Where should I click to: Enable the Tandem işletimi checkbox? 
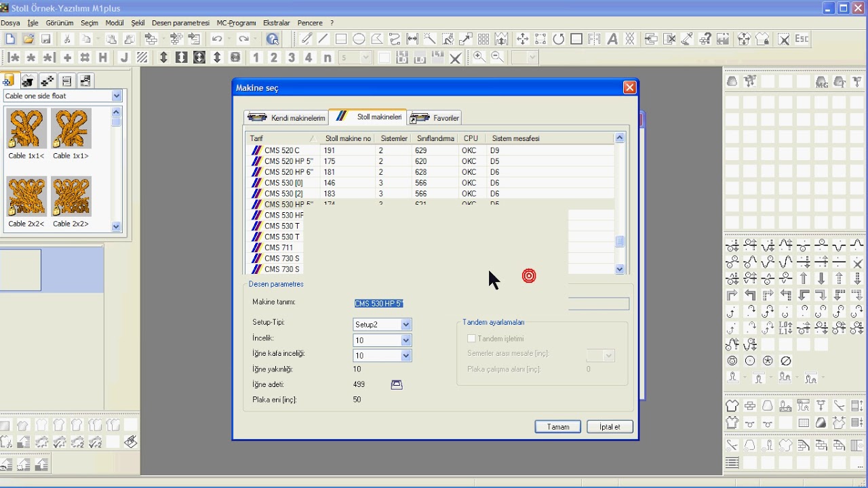point(471,338)
